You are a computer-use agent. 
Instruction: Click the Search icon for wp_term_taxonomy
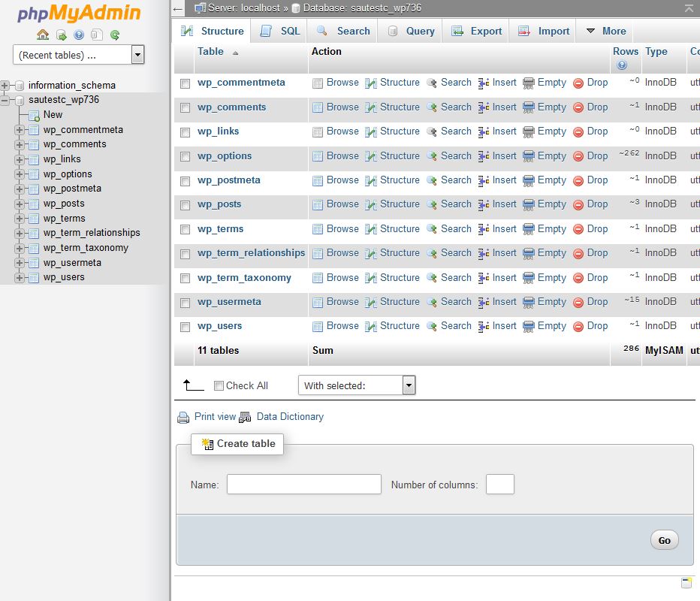432,278
